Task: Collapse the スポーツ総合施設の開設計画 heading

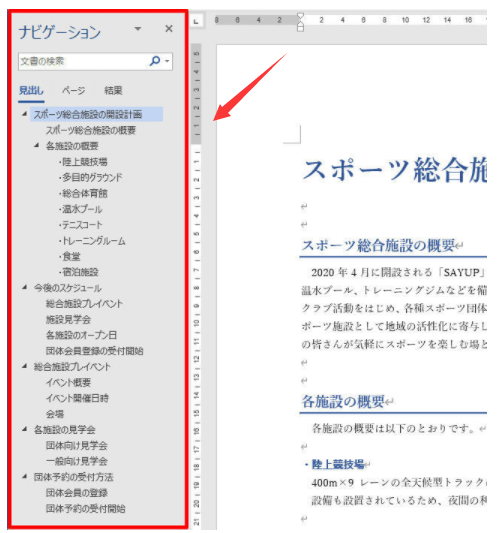Action: point(24,114)
